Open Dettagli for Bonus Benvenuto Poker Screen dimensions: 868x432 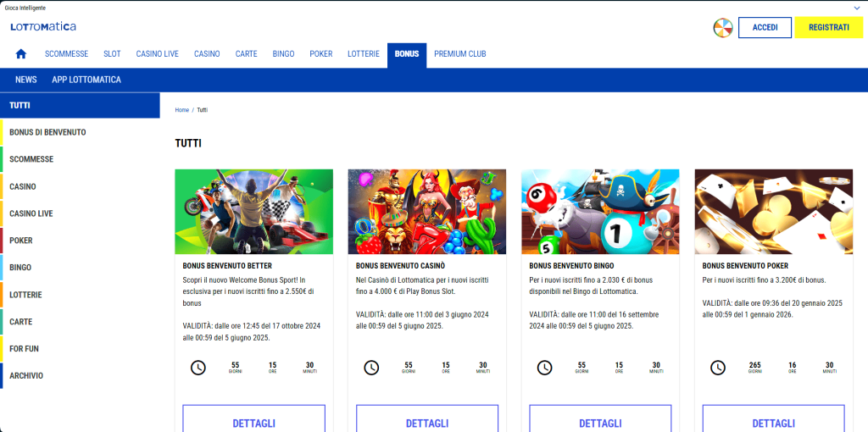click(x=773, y=421)
